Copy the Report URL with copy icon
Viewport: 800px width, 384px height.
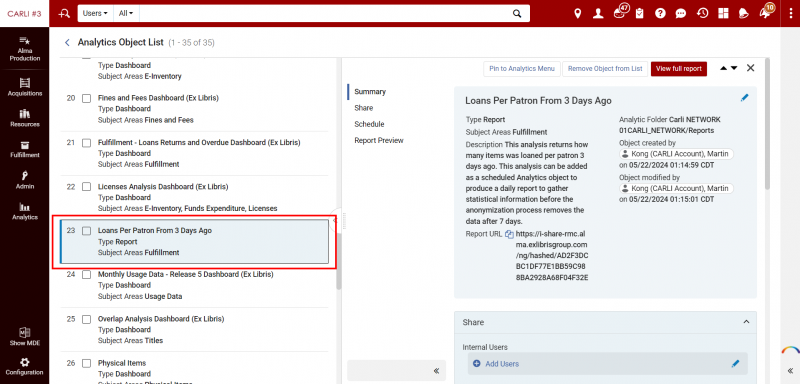[x=509, y=235]
